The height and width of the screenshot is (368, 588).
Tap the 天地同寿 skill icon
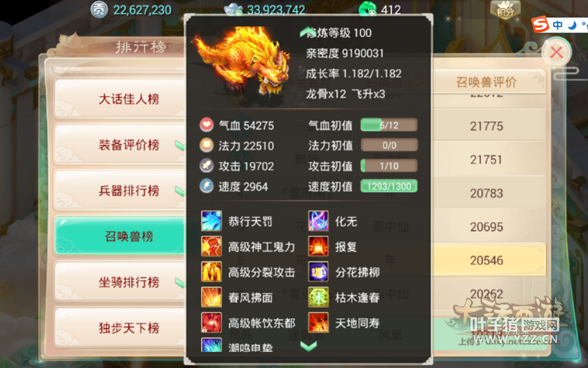[318, 323]
